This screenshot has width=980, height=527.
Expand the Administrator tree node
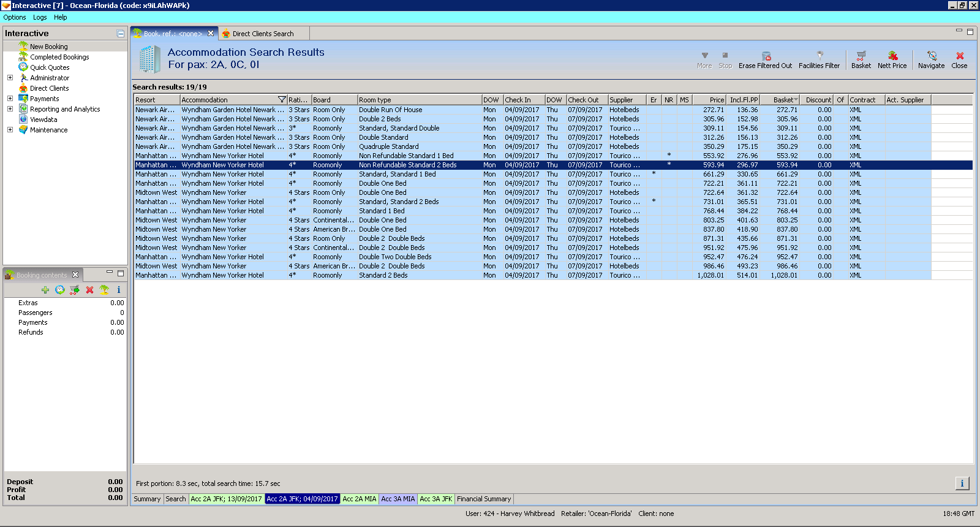(10, 78)
